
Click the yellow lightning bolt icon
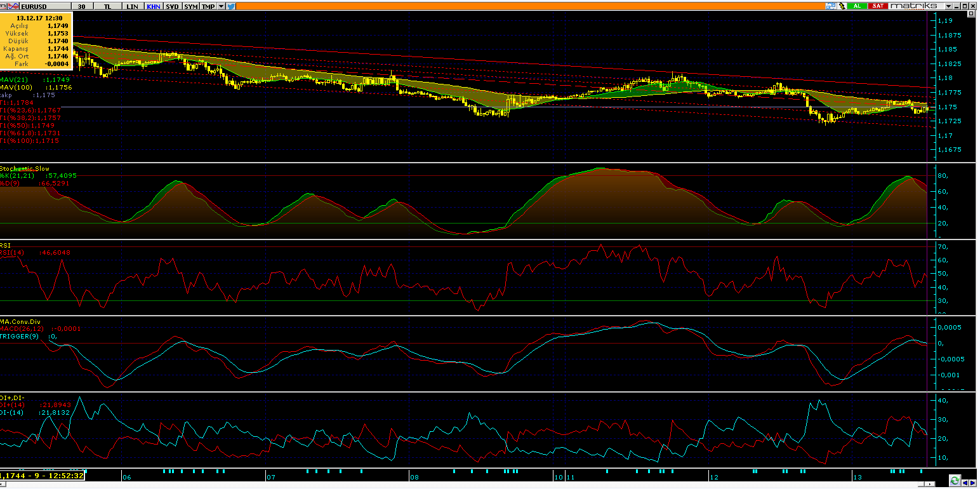tap(842, 6)
